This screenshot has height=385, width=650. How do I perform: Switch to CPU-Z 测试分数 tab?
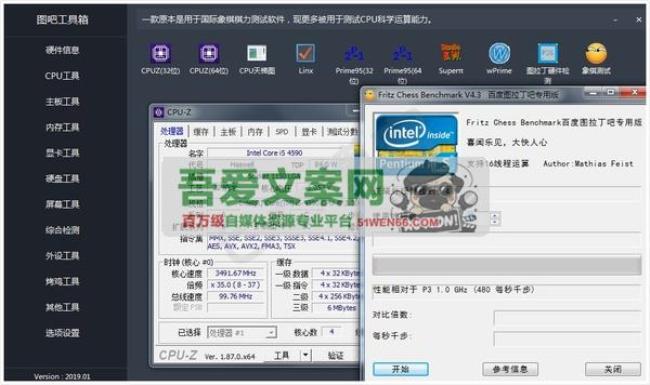(342, 132)
